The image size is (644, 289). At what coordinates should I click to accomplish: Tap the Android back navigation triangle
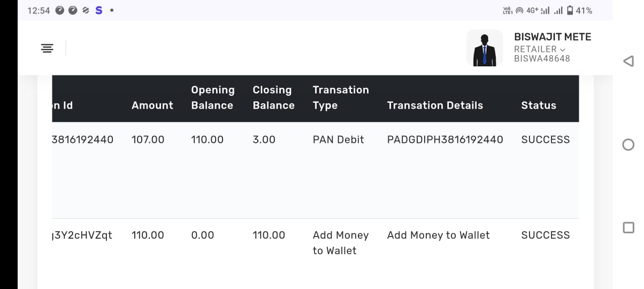[x=628, y=61]
